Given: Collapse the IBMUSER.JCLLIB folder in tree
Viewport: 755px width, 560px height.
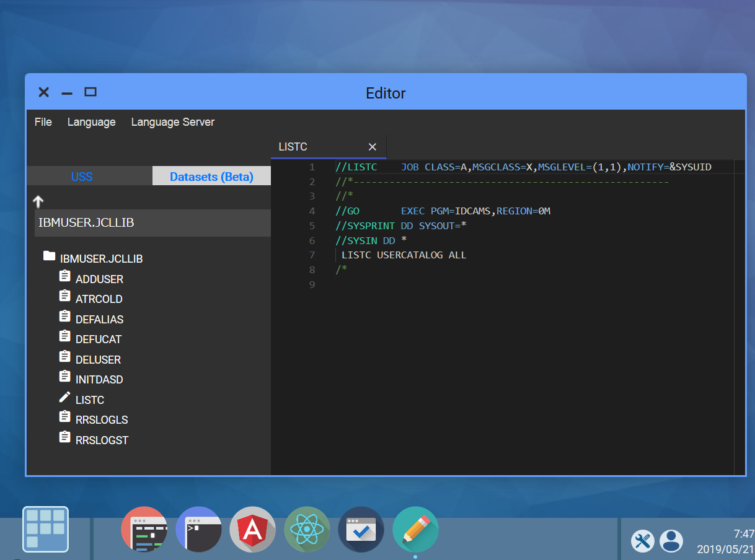Looking at the screenshot, I should [x=101, y=259].
